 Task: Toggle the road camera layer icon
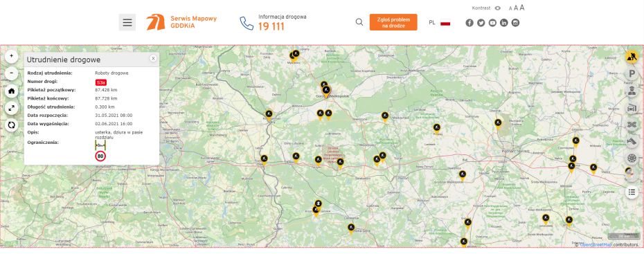click(x=632, y=141)
